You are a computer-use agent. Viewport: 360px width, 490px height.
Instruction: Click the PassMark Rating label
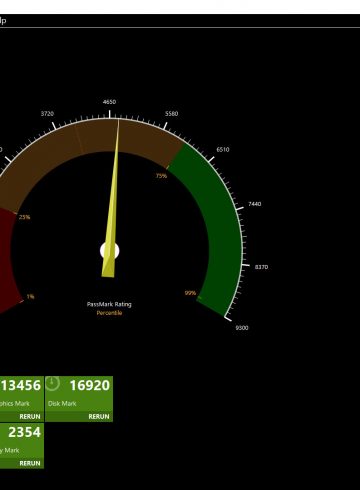pyautogui.click(x=109, y=304)
